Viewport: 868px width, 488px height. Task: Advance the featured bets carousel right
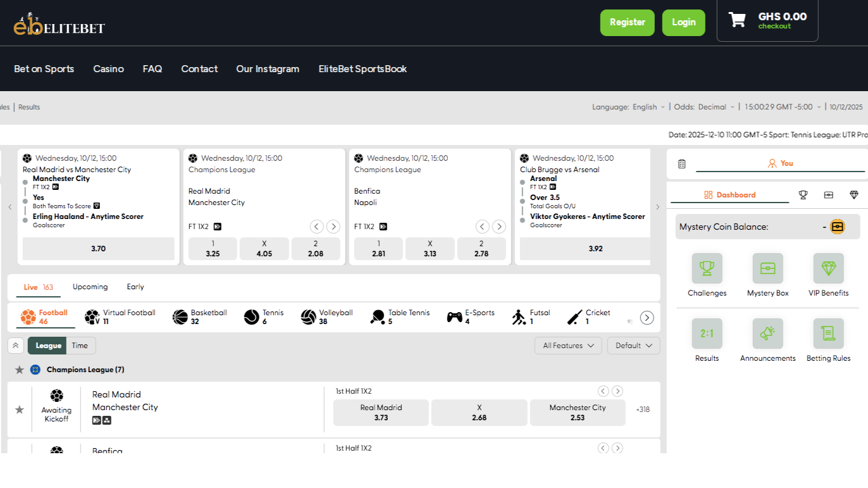point(657,207)
